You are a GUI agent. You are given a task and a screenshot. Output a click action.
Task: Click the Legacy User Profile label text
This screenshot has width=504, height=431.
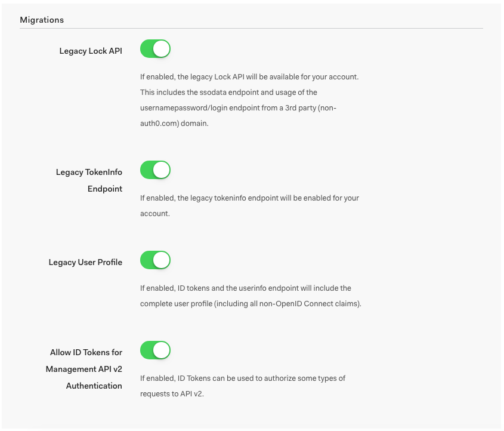85,261
